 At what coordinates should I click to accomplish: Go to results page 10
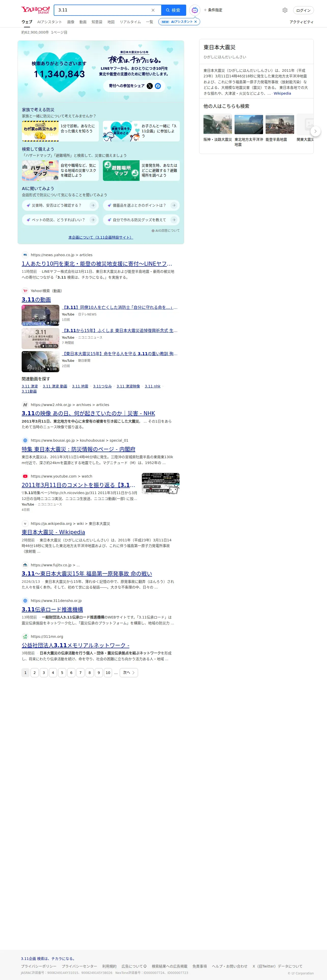click(108, 673)
